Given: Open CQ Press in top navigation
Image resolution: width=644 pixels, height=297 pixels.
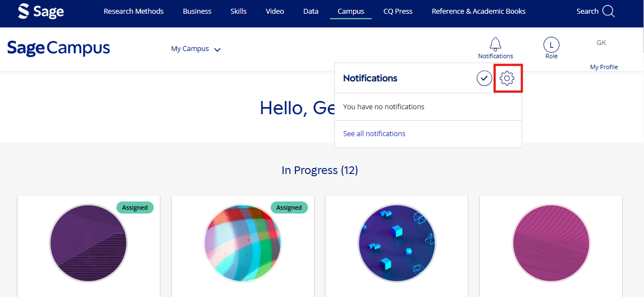Looking at the screenshot, I should coord(398,12).
